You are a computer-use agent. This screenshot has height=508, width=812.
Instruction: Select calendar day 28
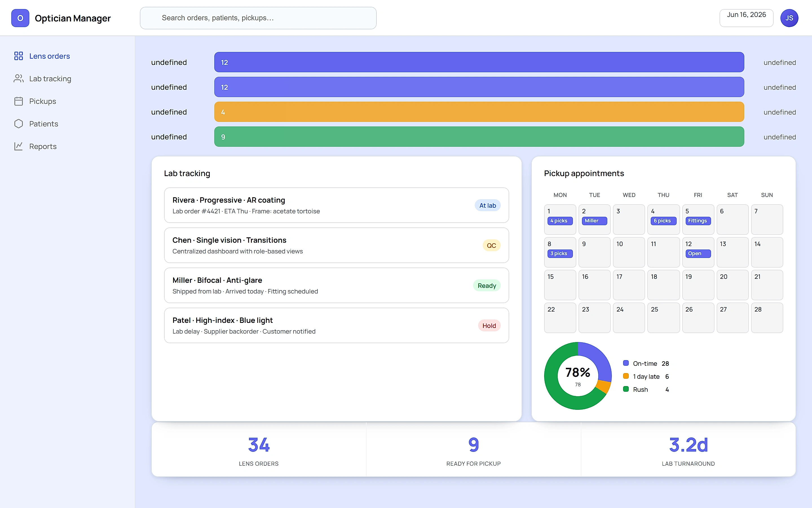click(767, 318)
